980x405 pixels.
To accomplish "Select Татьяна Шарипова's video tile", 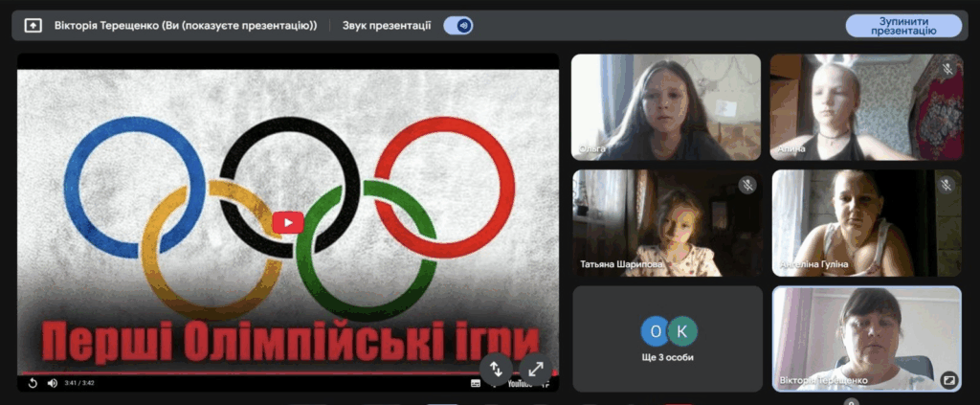I will 667,223.
